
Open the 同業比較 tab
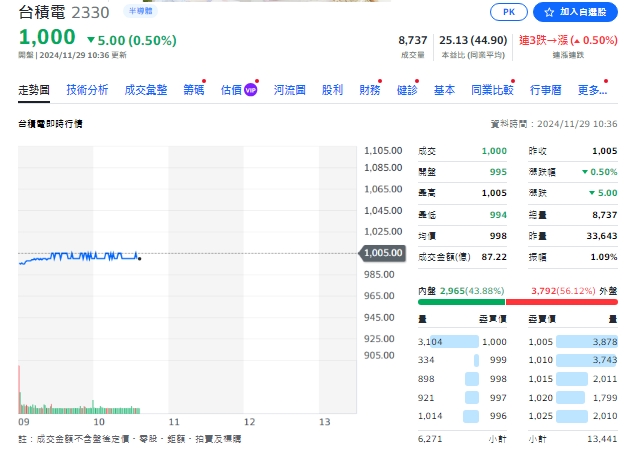pos(492,90)
